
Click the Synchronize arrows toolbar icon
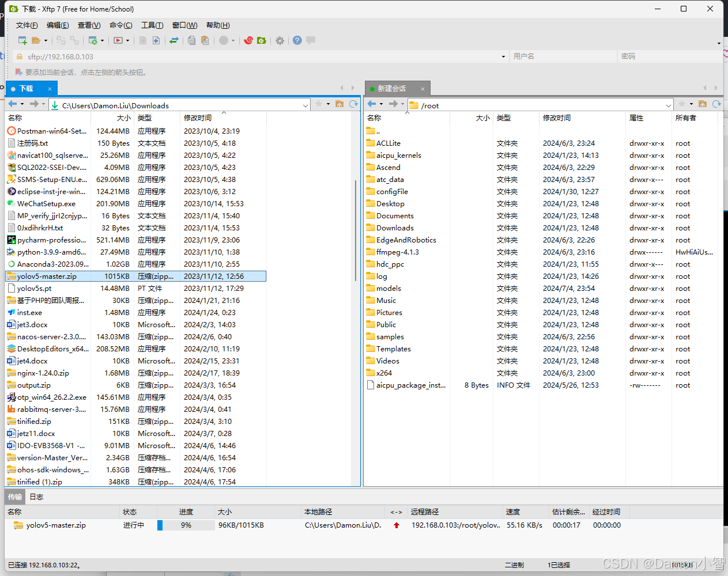pos(173,40)
